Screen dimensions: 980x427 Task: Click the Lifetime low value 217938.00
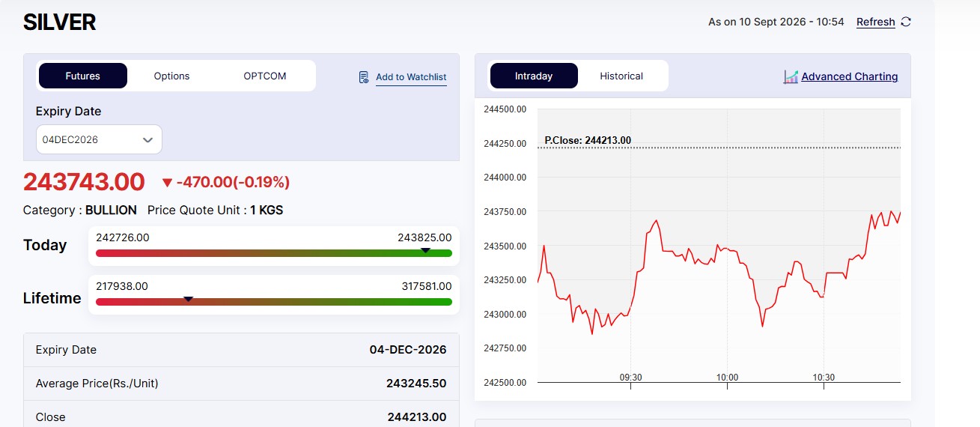click(x=122, y=286)
